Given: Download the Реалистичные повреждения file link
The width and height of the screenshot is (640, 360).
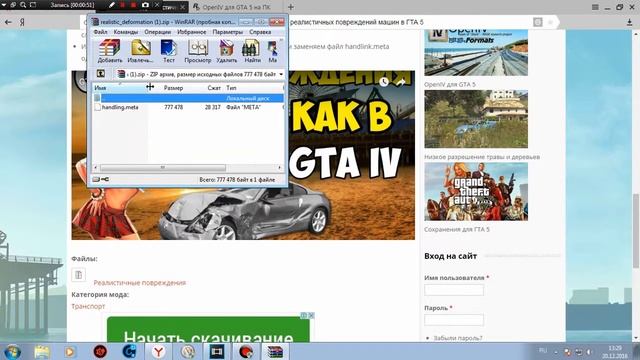Looking at the screenshot, I should pos(140,282).
